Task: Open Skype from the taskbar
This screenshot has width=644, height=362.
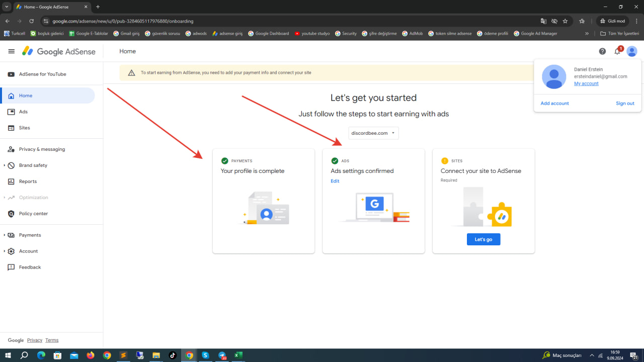Action: point(205,355)
